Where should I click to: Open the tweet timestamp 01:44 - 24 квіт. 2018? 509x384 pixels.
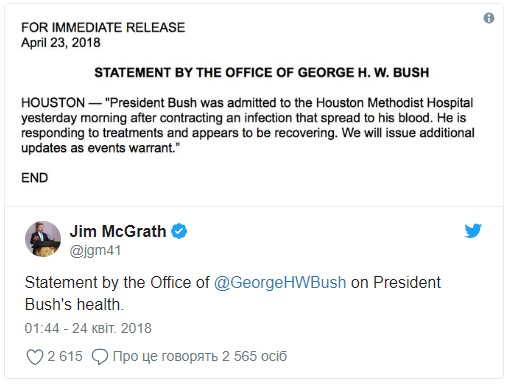88,328
